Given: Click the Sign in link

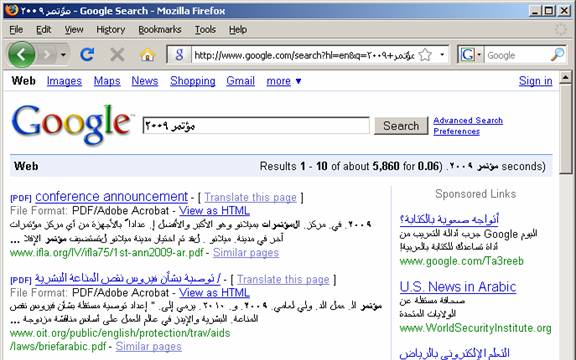Looking at the screenshot, I should click(x=535, y=81).
